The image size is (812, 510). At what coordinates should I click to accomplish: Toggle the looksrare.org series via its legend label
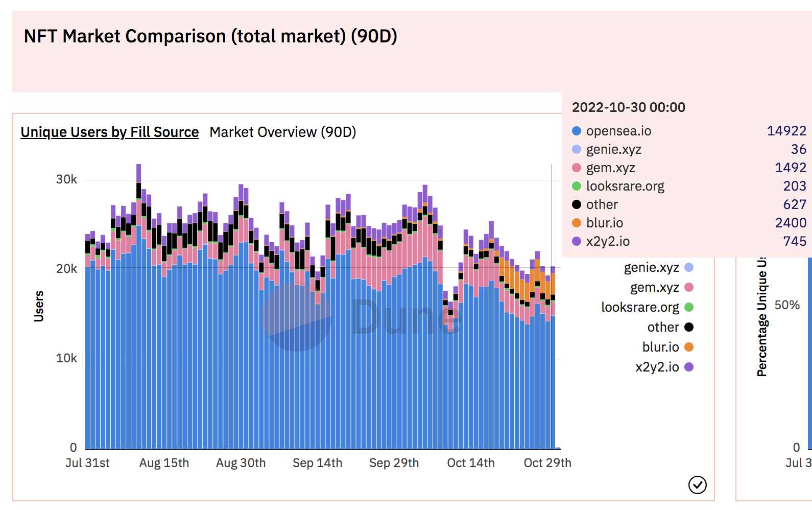click(640, 307)
